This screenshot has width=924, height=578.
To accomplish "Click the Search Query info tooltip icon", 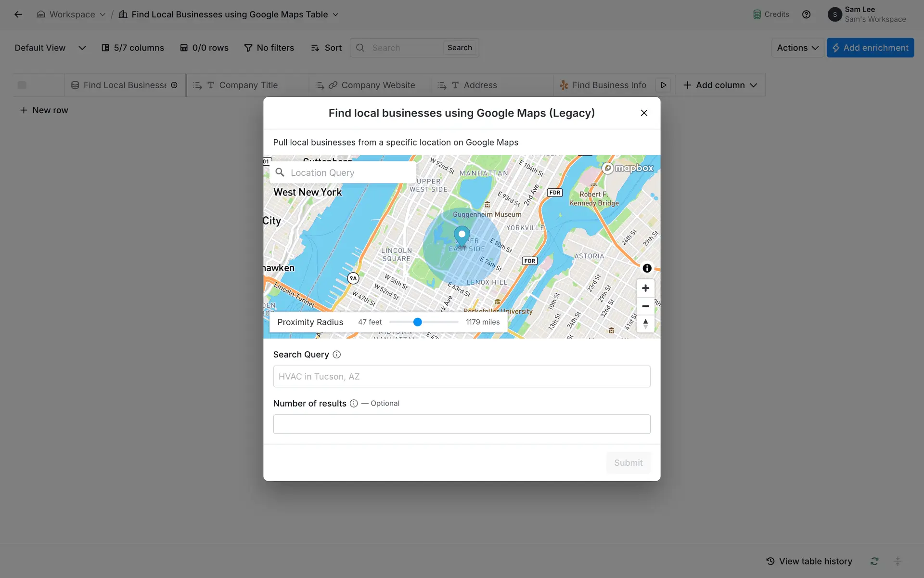I will coord(337,355).
